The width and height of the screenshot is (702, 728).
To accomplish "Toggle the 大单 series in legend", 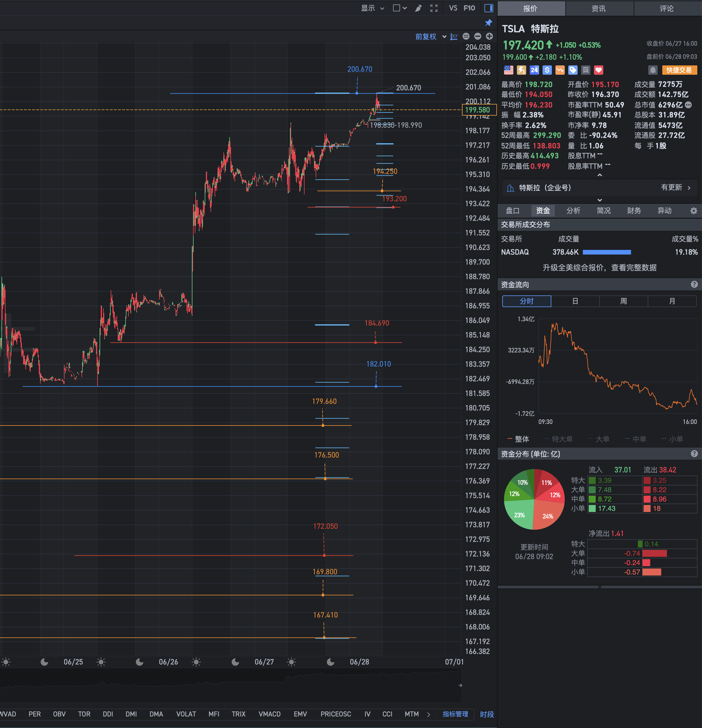I will point(599,439).
